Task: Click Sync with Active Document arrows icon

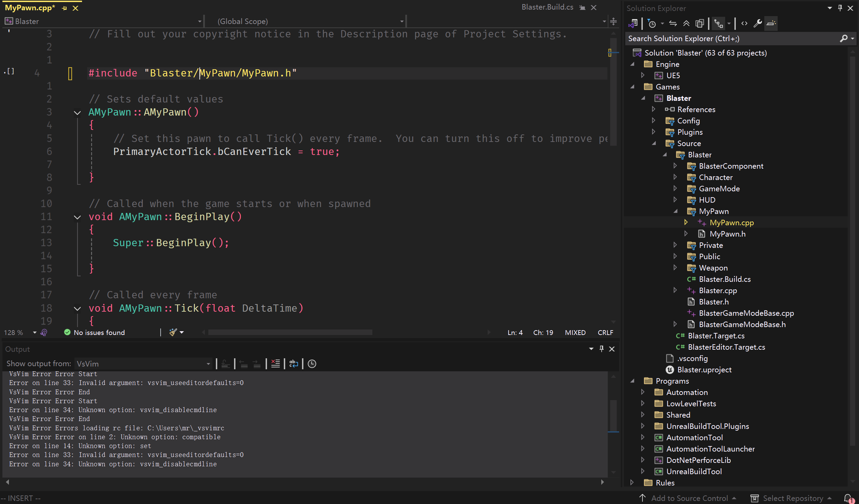Action: click(673, 23)
